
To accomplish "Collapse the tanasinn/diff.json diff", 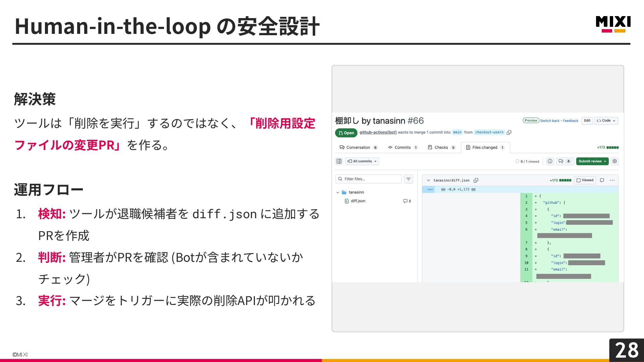I will click(x=428, y=180).
